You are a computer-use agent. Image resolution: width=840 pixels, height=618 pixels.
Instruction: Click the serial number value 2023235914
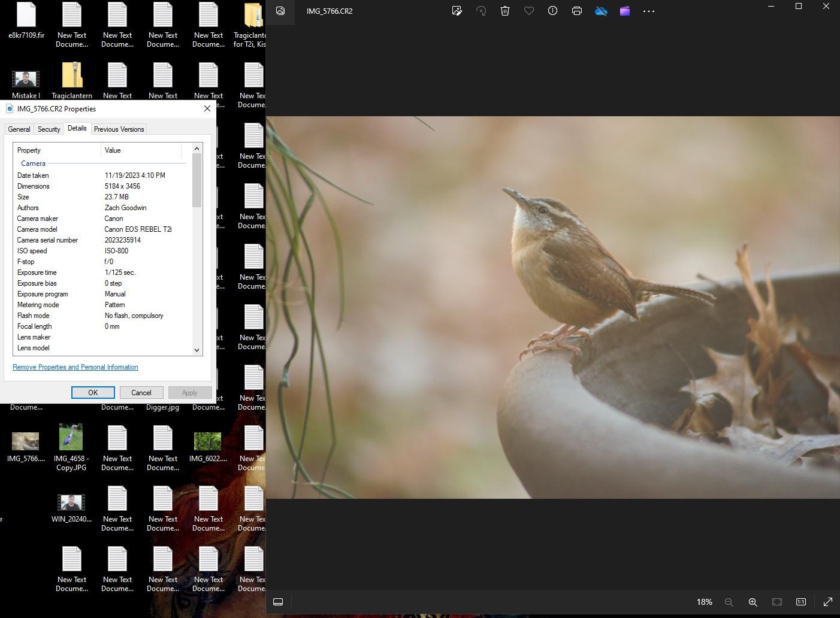click(123, 240)
